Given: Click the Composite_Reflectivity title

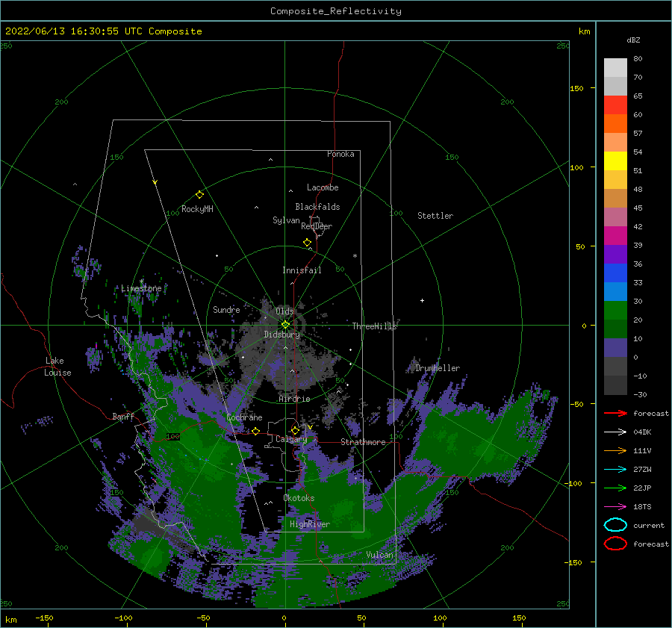Looking at the screenshot, I should (336, 11).
